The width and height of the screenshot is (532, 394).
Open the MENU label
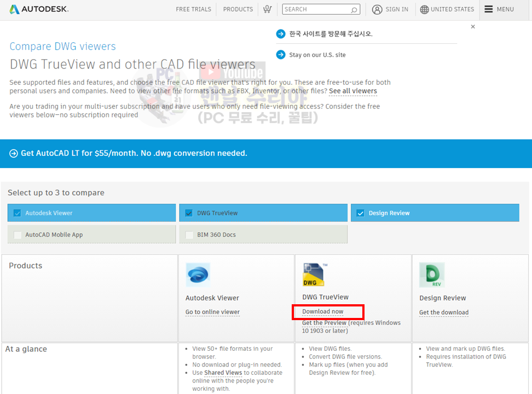(x=505, y=9)
